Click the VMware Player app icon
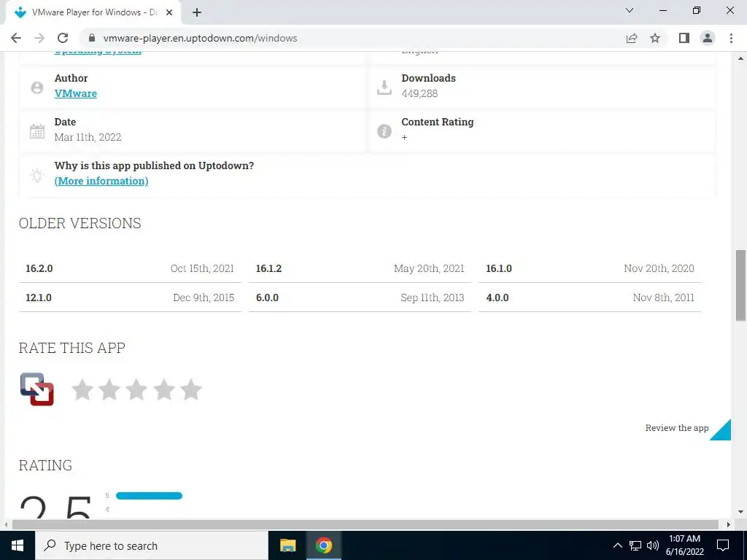 coord(37,389)
